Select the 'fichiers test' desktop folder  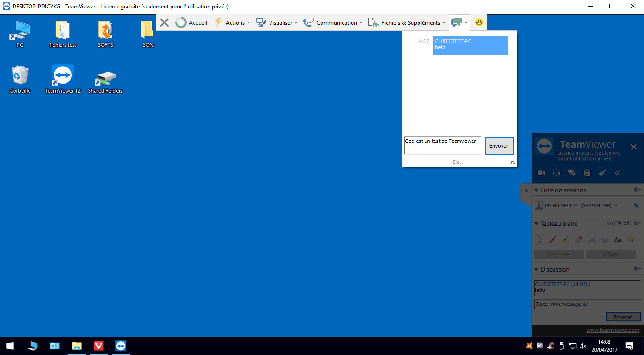click(x=63, y=35)
